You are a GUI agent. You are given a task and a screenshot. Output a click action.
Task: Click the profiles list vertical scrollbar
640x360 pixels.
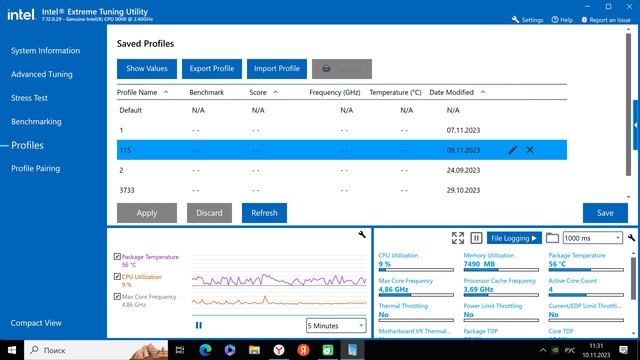pos(629,104)
